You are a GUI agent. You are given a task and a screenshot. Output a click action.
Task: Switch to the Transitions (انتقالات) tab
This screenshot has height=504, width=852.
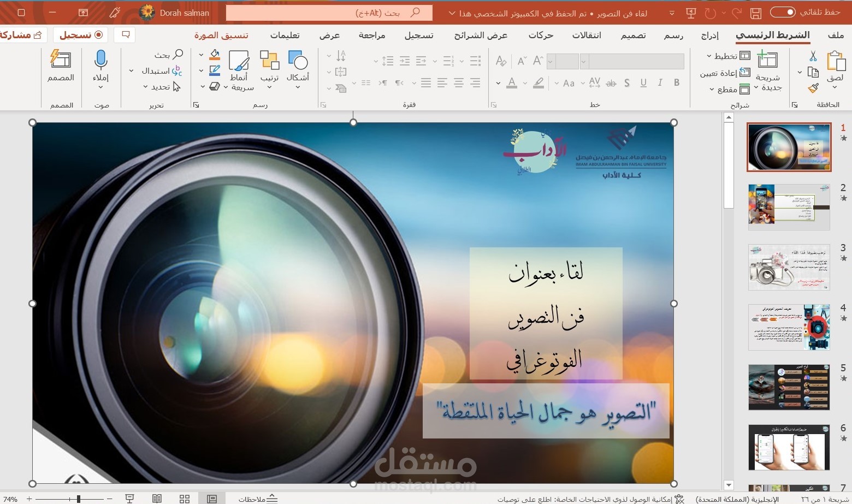pyautogui.click(x=587, y=35)
